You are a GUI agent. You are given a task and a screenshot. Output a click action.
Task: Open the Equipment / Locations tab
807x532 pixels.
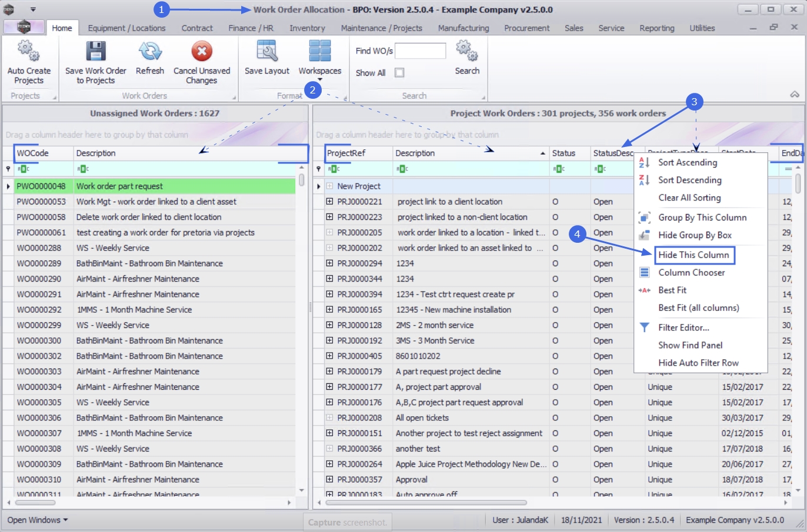point(126,28)
